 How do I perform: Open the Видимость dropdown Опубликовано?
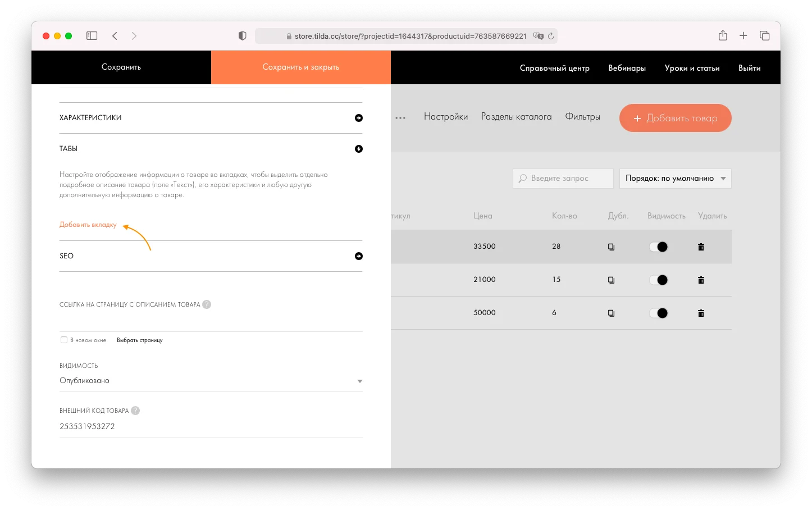point(211,381)
